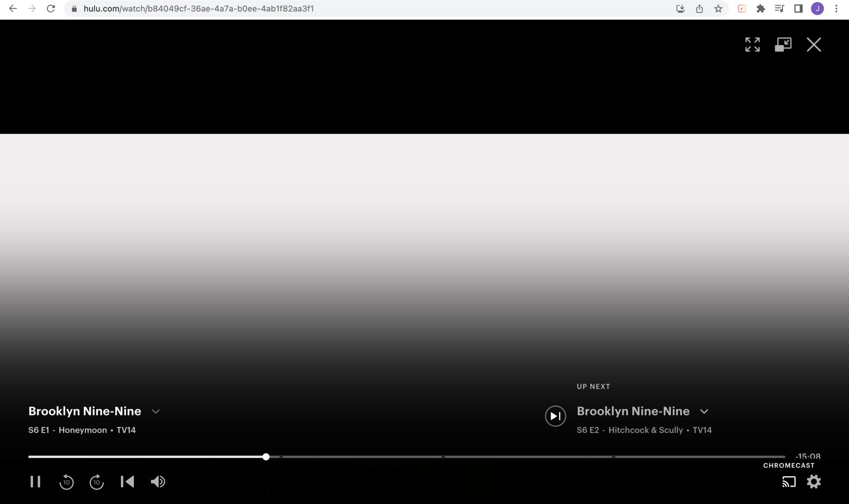Rewind 10 seconds
The height and width of the screenshot is (504, 849).
(66, 481)
